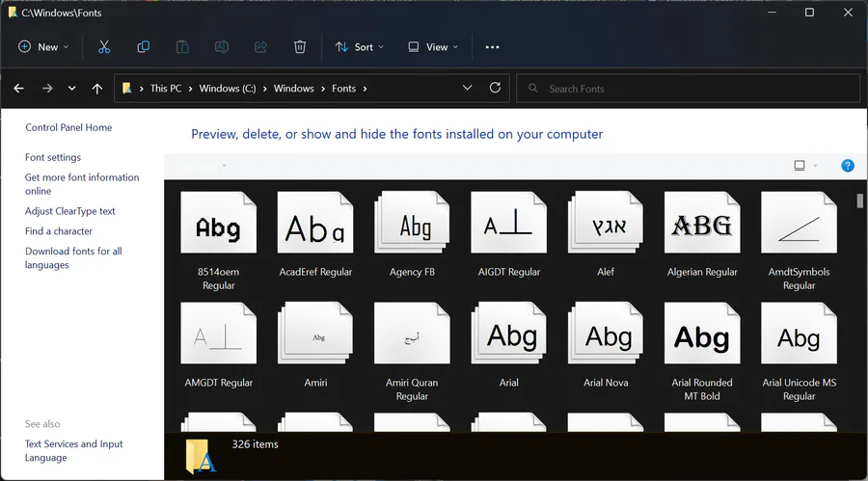Select the Arial Rounded MT Bold font

[702, 352]
